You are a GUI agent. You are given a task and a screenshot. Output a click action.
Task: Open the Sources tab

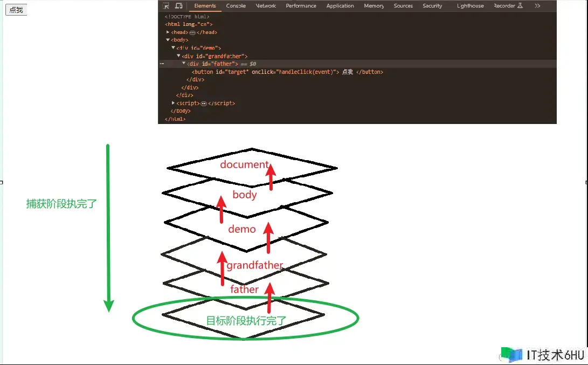click(x=403, y=5)
